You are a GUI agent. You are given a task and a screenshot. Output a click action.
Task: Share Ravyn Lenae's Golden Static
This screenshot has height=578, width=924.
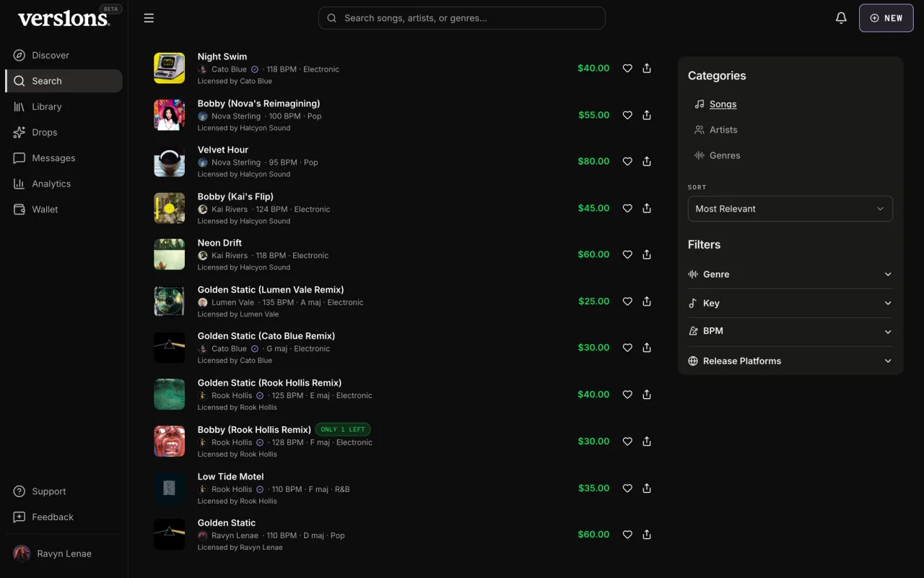pos(647,535)
